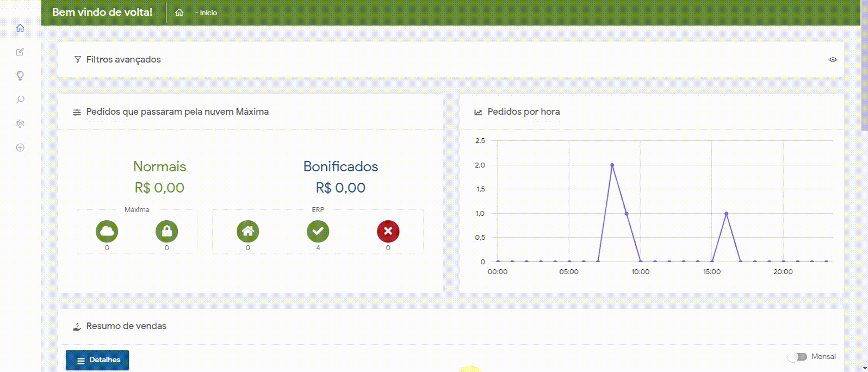Toggle the Mensal switch
Image resolution: width=868 pixels, height=372 pixels.
click(797, 357)
